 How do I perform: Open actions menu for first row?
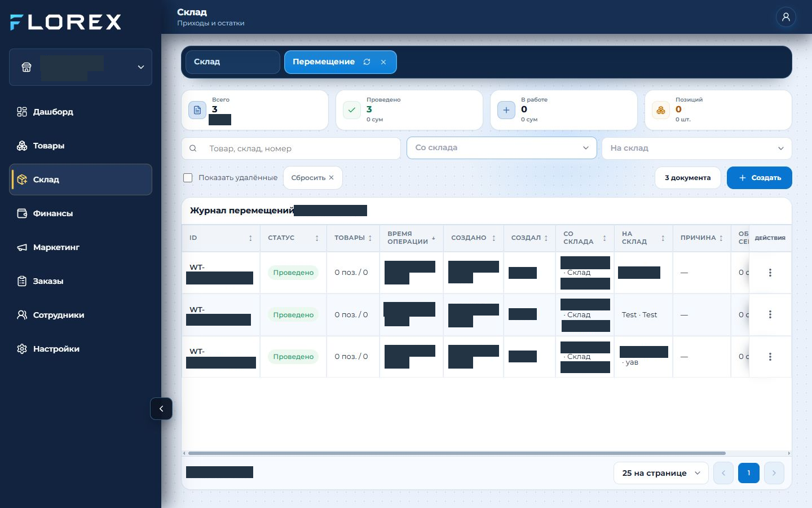click(x=770, y=273)
